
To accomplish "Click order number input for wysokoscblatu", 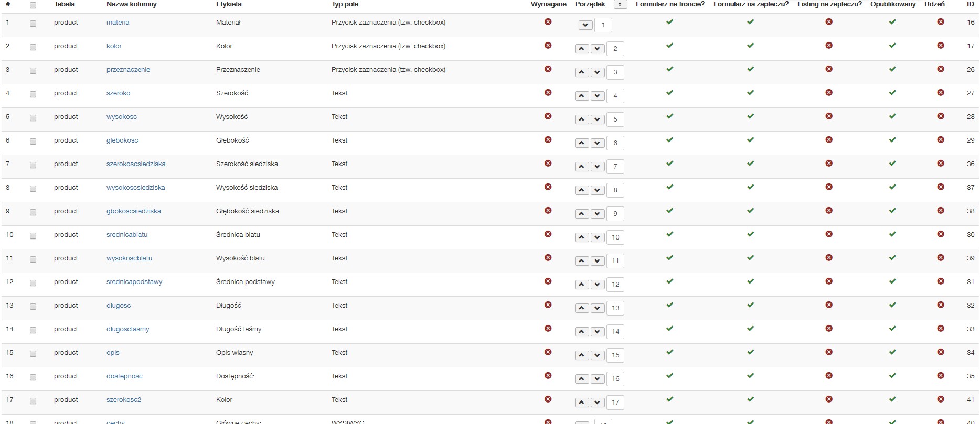I will pyautogui.click(x=615, y=261).
